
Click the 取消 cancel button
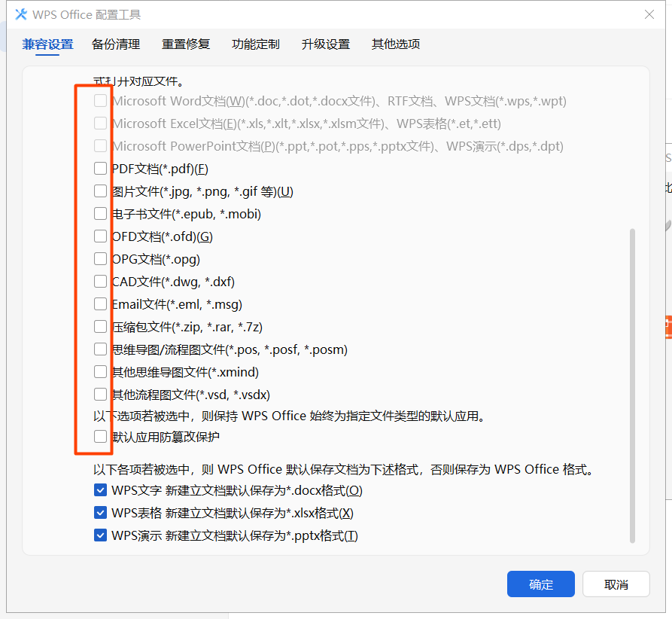616,584
